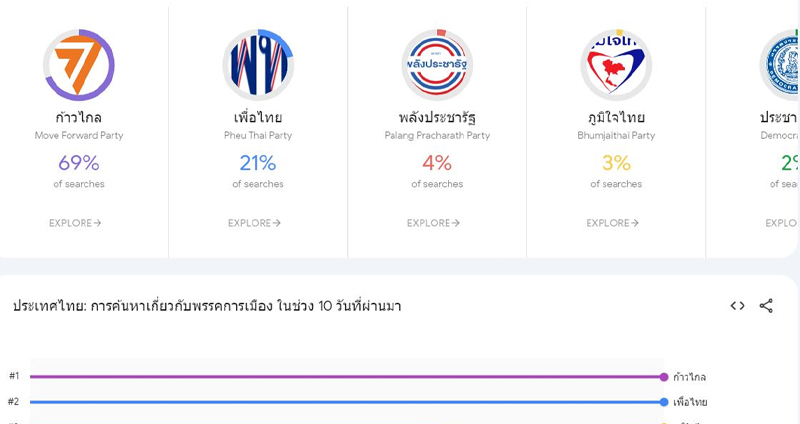
Task: Open Explore link under Bhumjaithai Party
Action: point(612,223)
